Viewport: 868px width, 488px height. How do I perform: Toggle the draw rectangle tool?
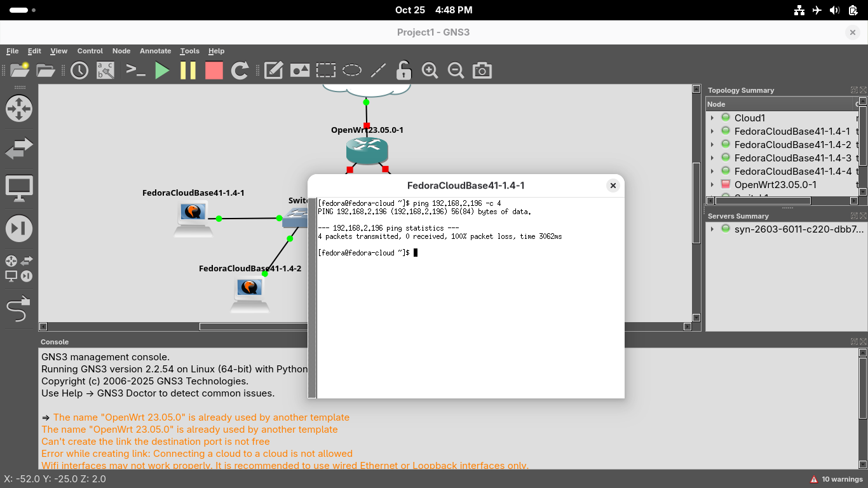(326, 71)
